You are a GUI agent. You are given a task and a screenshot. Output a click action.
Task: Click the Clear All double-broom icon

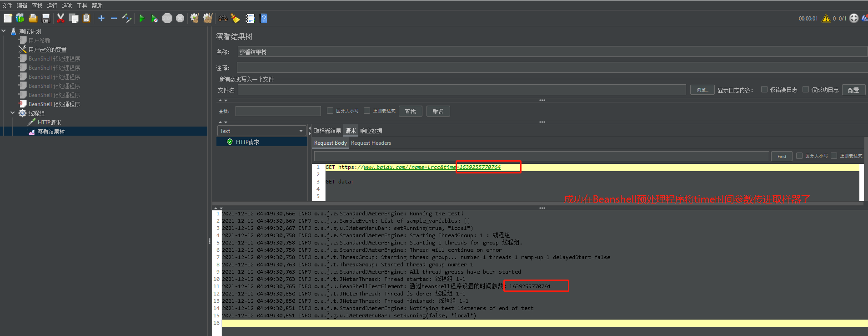[208, 18]
